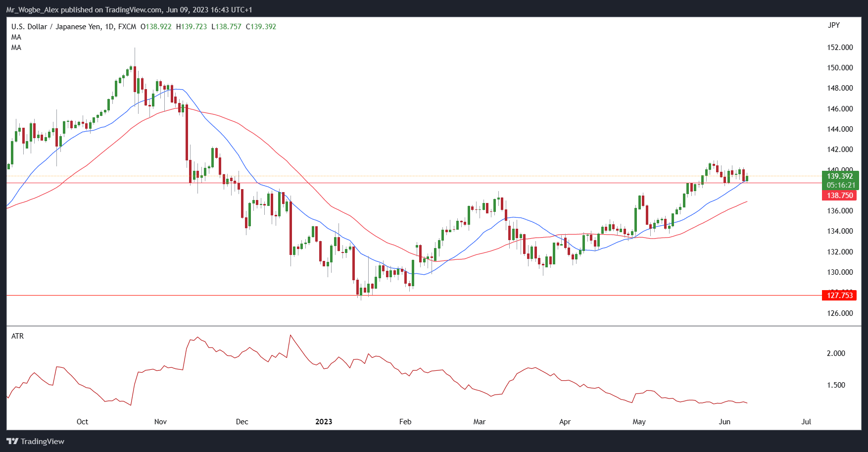Click the low value L138.757
The height and width of the screenshot is (452, 868).
226,27
